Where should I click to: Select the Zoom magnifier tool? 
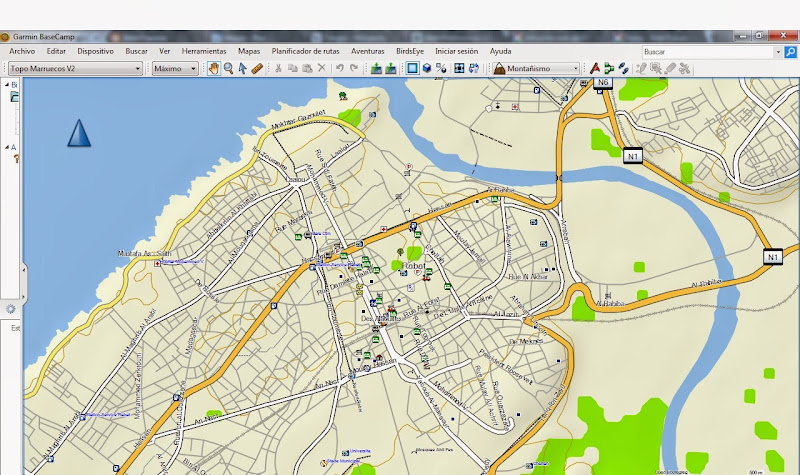click(x=228, y=68)
